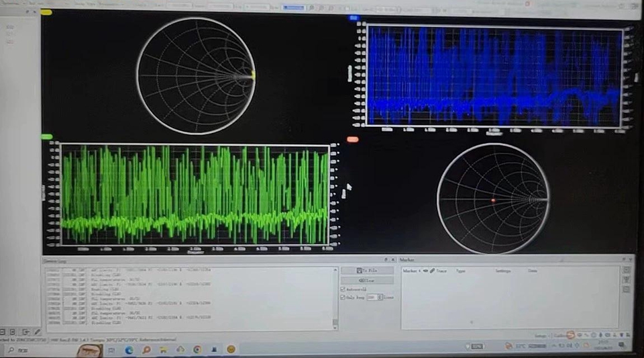Viewport: 644px width, 358px height.
Task: Open Chrome from the taskbar
Action: pyautogui.click(x=198, y=349)
